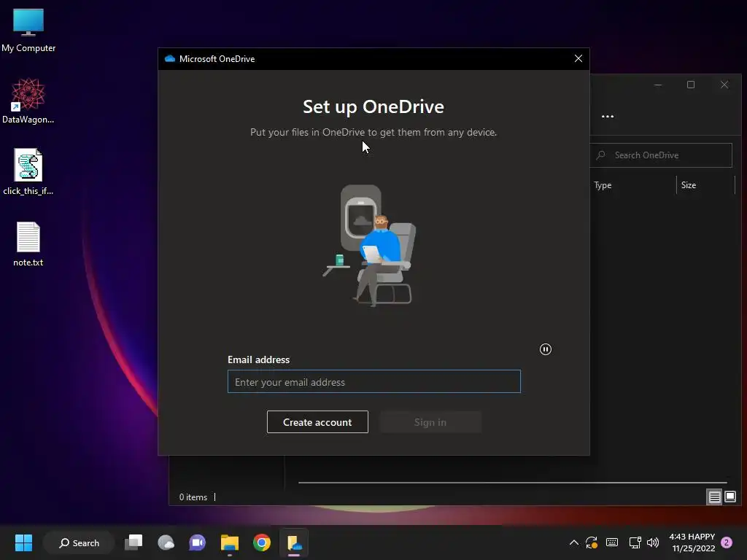
Task: Click the Create account button
Action: [317, 422]
